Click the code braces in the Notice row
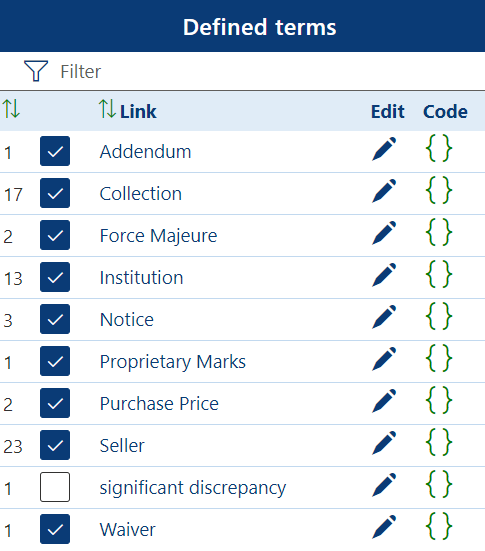This screenshot has width=485, height=551. (439, 316)
